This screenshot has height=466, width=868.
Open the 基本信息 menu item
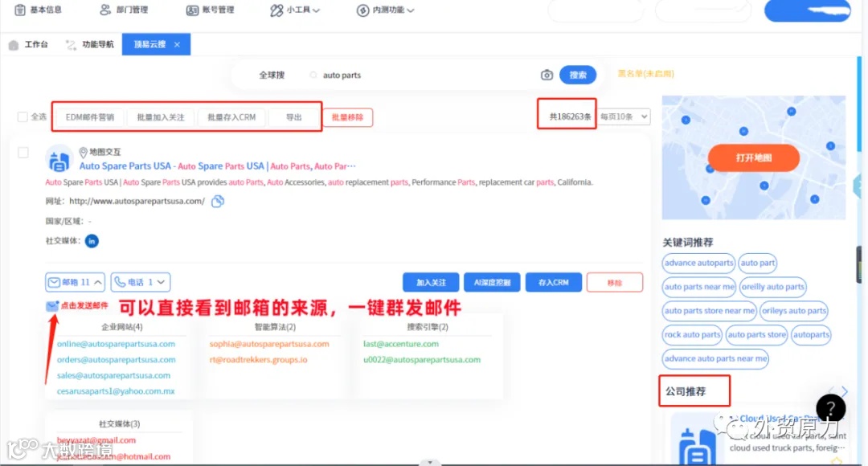coord(39,10)
